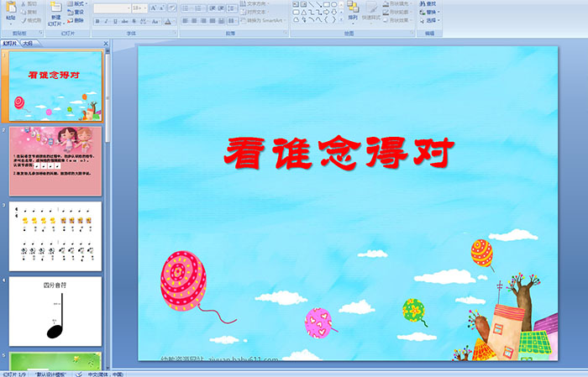Click the Grow Font icon

click(x=154, y=8)
